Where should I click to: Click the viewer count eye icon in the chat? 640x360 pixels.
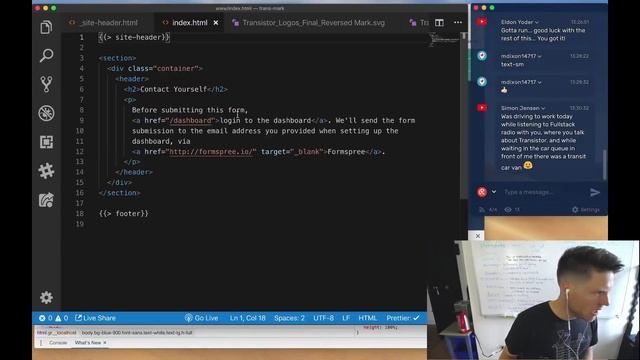[508, 210]
